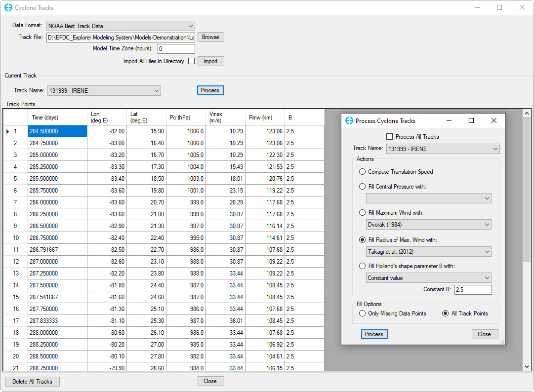Click the Cyclone Tracks window title icon

[x=8, y=8]
